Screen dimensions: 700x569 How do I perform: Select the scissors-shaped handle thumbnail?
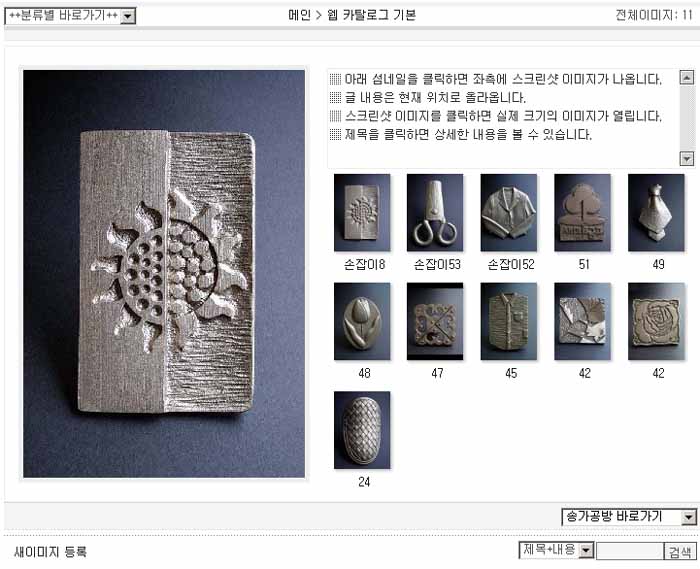coord(435,212)
